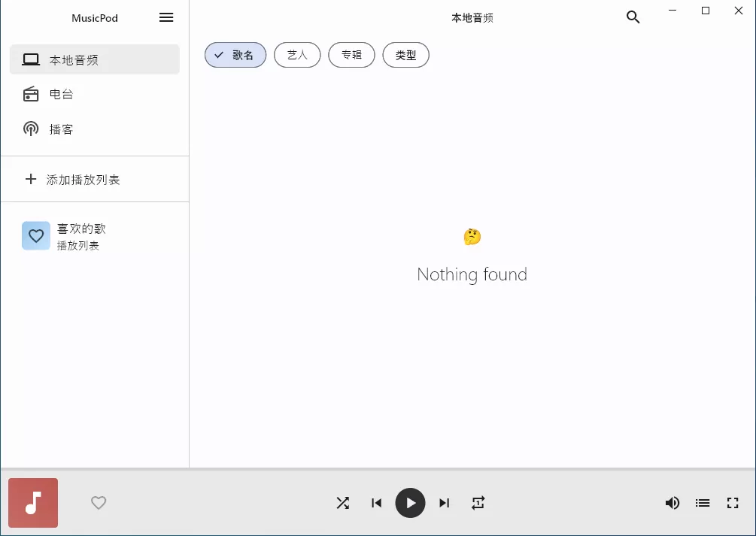Enable repeat playback mode
Viewport: 756px width, 536px height.
pyautogui.click(x=478, y=503)
